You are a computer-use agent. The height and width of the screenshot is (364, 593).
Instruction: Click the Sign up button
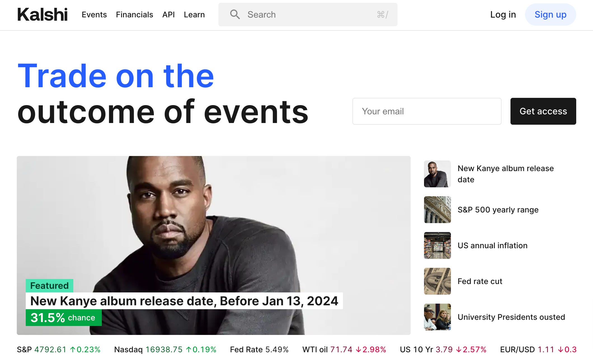coord(550,15)
